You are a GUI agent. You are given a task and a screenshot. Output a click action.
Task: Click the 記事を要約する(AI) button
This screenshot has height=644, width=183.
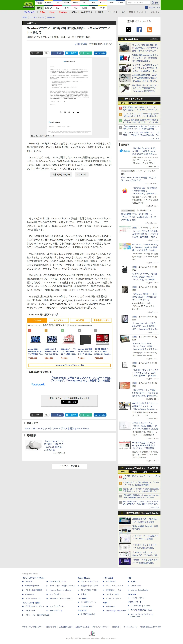61,175
